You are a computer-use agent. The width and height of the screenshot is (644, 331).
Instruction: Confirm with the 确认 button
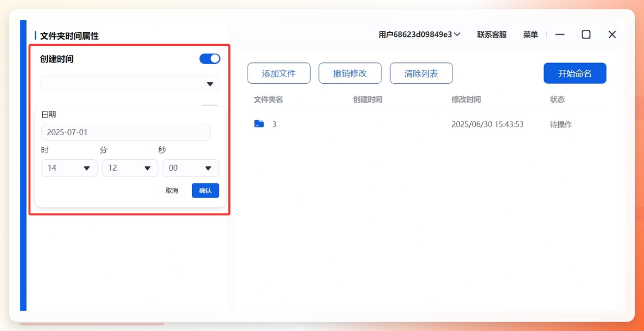coord(205,190)
